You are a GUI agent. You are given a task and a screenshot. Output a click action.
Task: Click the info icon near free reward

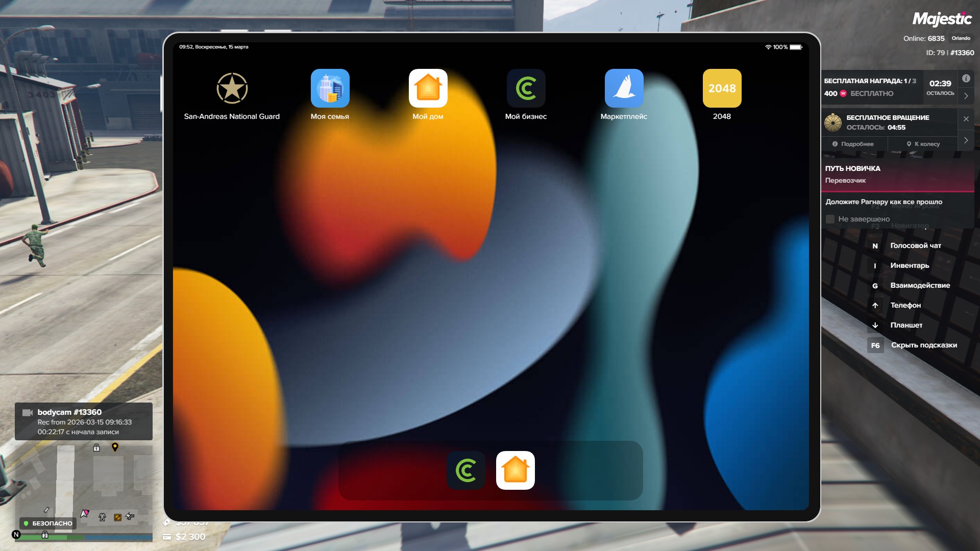click(x=966, y=79)
